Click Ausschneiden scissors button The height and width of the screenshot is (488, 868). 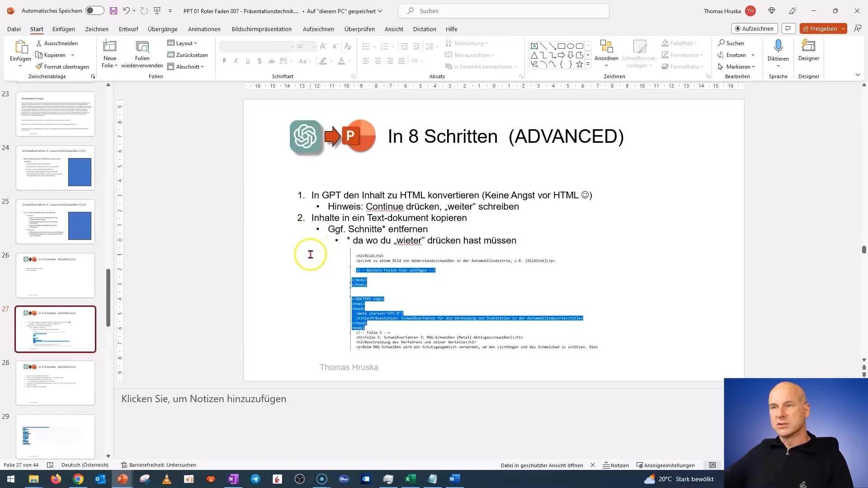(57, 43)
